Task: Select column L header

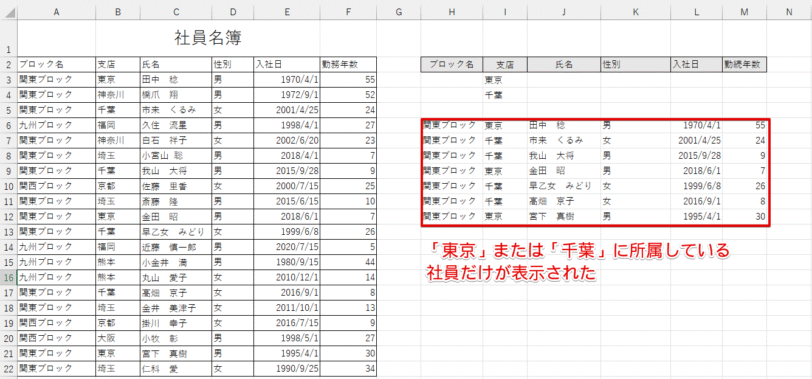Action: tap(697, 12)
